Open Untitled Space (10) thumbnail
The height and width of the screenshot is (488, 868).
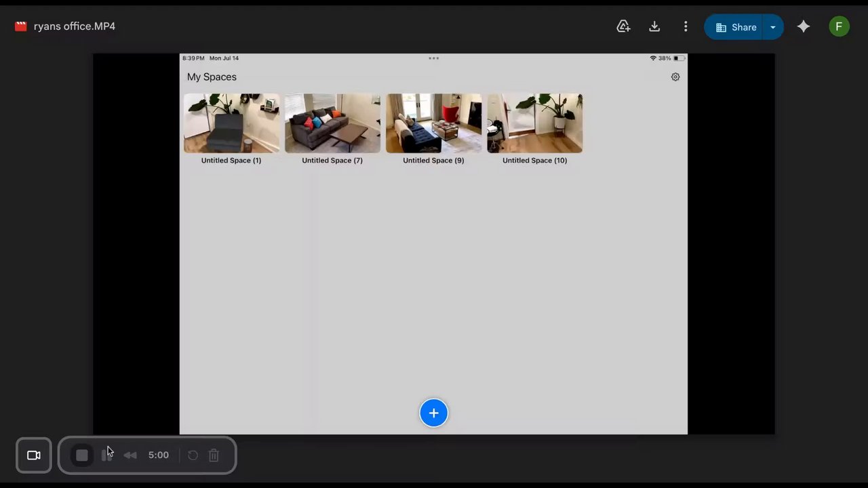pos(534,123)
